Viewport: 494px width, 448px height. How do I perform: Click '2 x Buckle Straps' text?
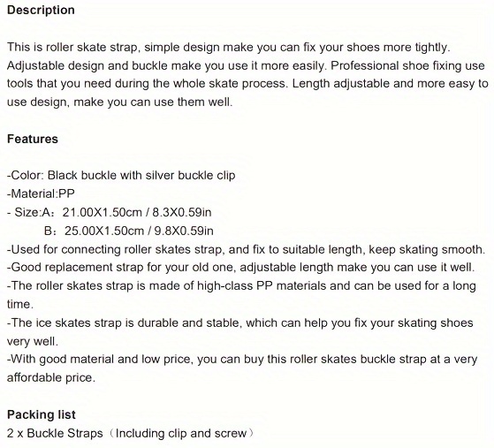(55, 433)
